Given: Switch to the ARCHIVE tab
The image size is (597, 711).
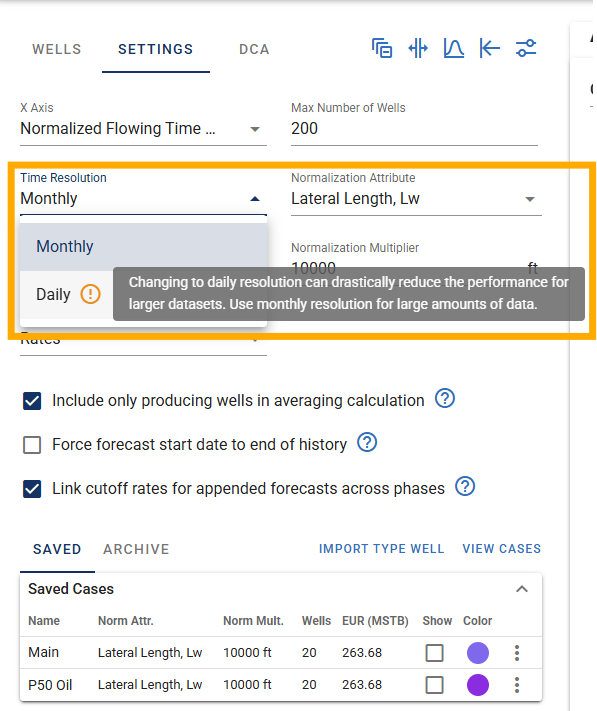Looking at the screenshot, I should (x=136, y=549).
